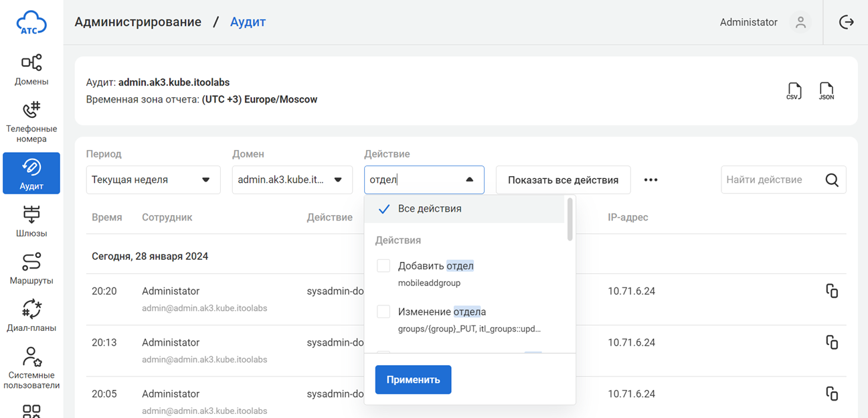The image size is (868, 418).
Task: Open 'Шлюзы' sidebar section
Action: pyautogui.click(x=31, y=221)
